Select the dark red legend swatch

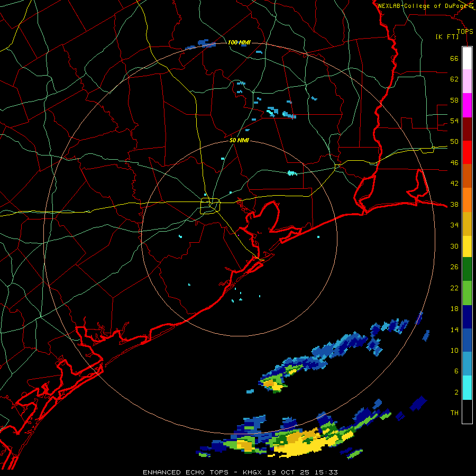coord(467,129)
